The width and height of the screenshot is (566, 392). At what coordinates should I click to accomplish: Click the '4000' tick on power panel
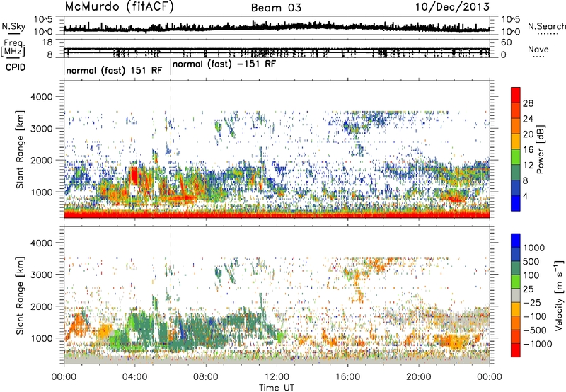click(x=43, y=97)
